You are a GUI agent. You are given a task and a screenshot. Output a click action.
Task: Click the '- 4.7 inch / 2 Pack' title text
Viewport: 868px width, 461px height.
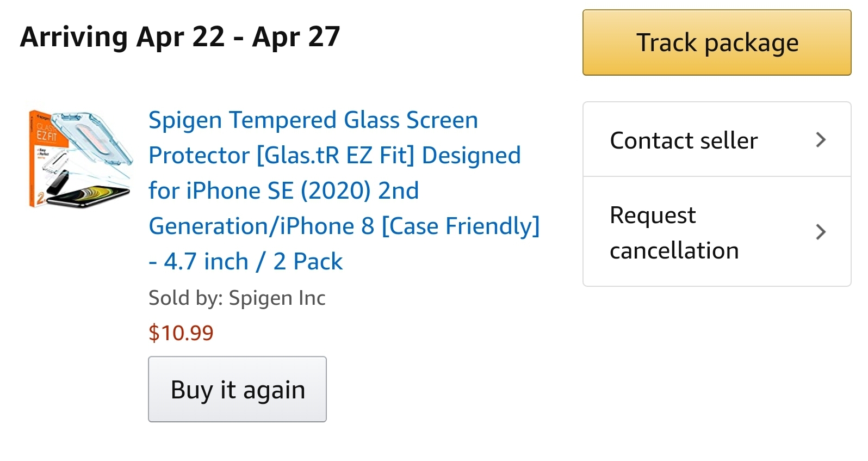tap(245, 262)
